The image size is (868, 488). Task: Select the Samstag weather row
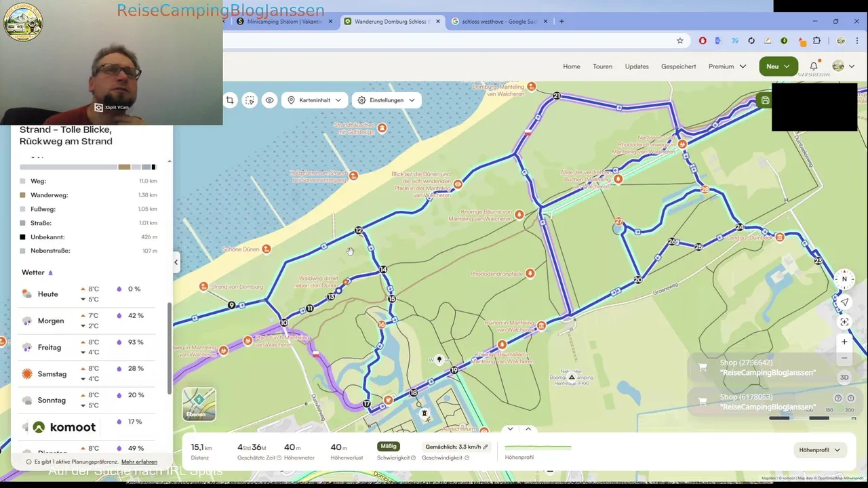[88, 373]
